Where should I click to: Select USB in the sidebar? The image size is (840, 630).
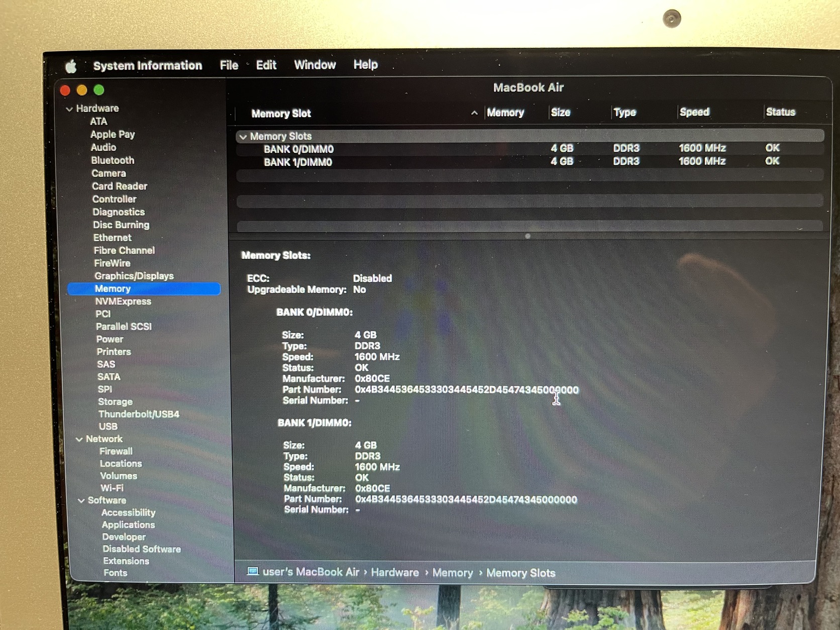click(108, 427)
